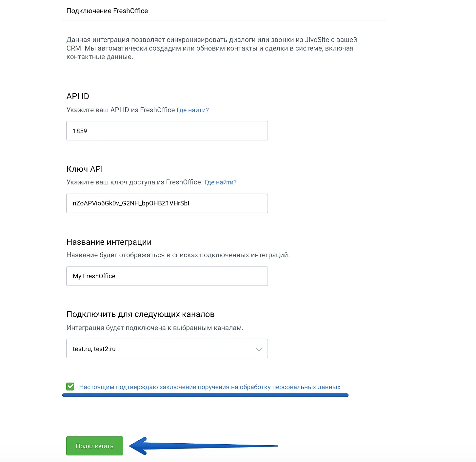Click the "API ID" section heading
The width and height of the screenshot is (476, 462).
click(x=78, y=96)
